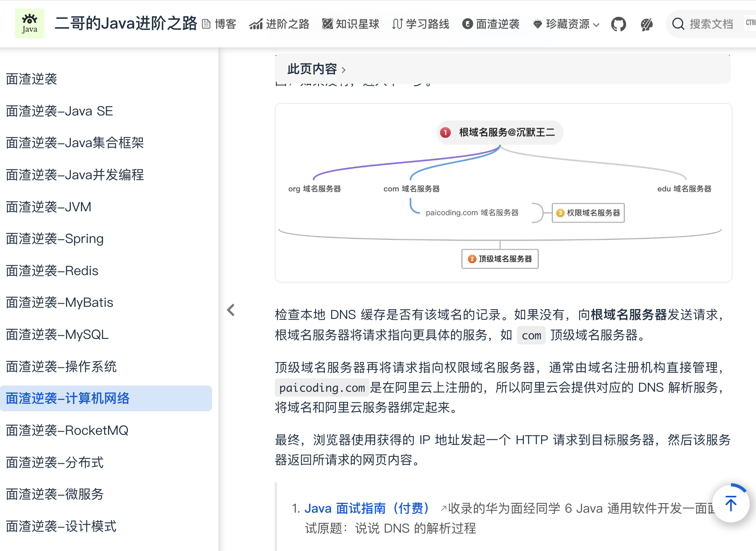Toggle the theme palette appearance icon

coord(646,23)
